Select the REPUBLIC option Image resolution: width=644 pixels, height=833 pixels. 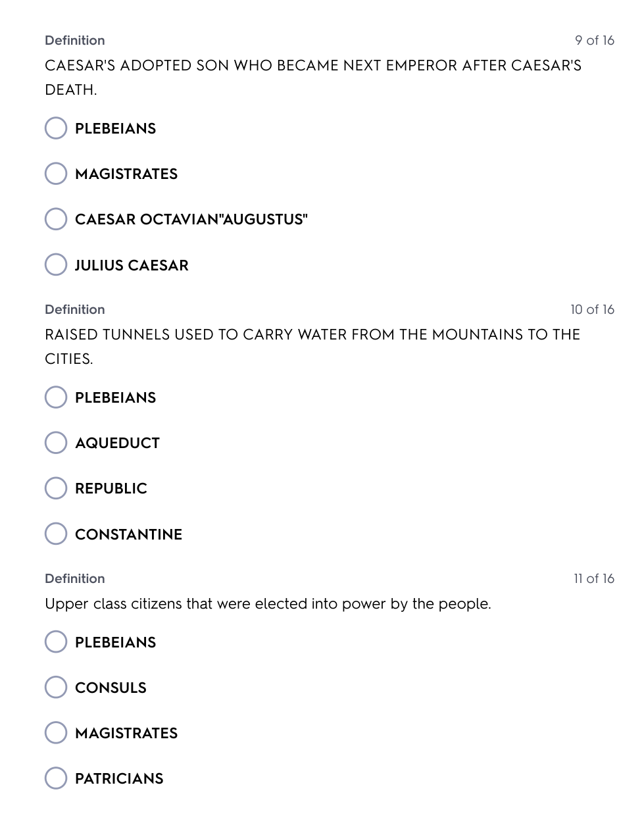click(56, 488)
